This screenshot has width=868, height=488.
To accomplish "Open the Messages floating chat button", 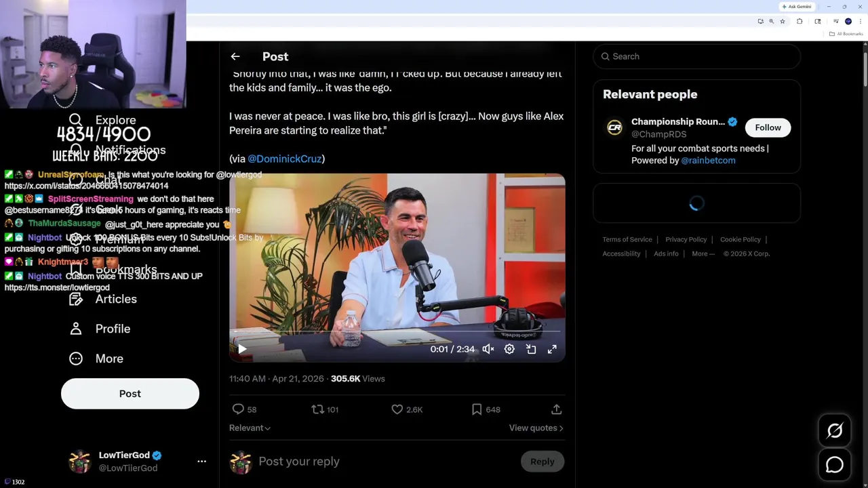I will point(835,465).
